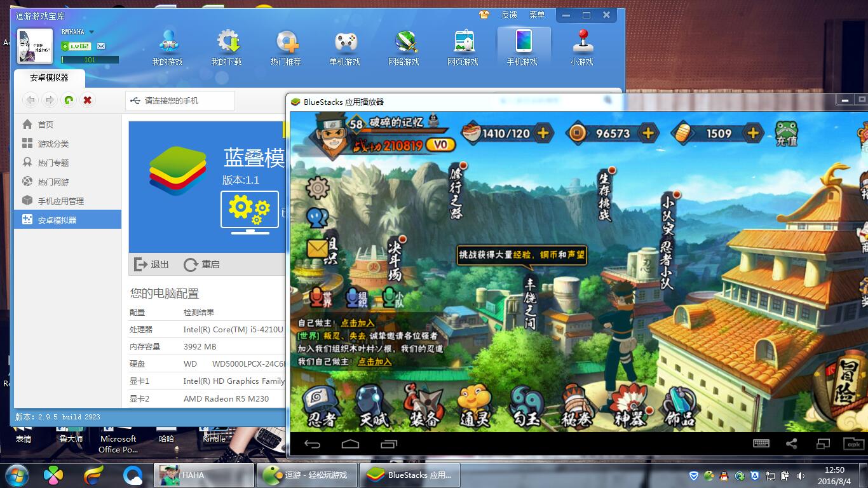Enter the 决斗场 arena
868x488 pixels.
pyautogui.click(x=395, y=260)
